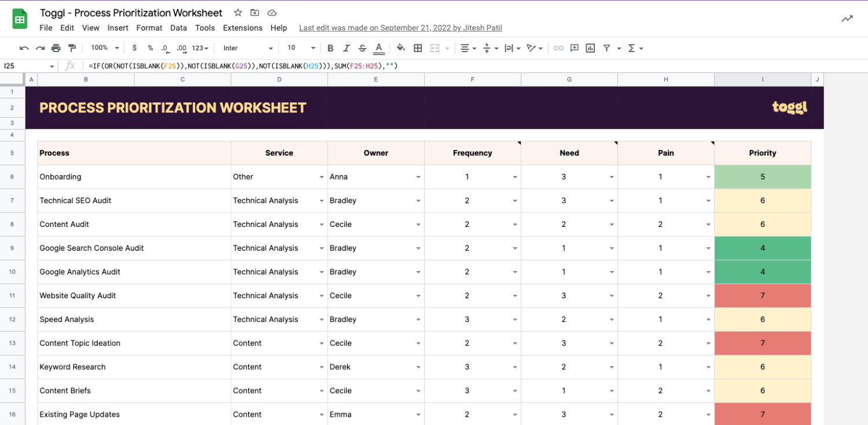Open the zoom level dropdown
This screenshot has width=868, height=425.
coord(105,48)
